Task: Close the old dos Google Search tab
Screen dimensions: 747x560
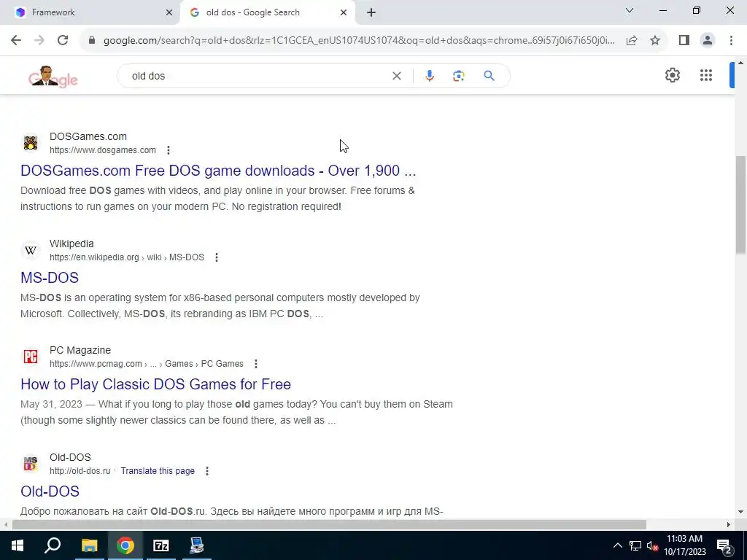Action: click(x=344, y=12)
